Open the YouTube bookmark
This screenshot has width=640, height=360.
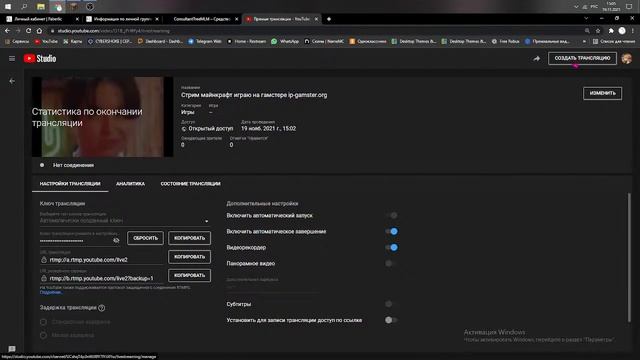pyautogui.click(x=46, y=41)
